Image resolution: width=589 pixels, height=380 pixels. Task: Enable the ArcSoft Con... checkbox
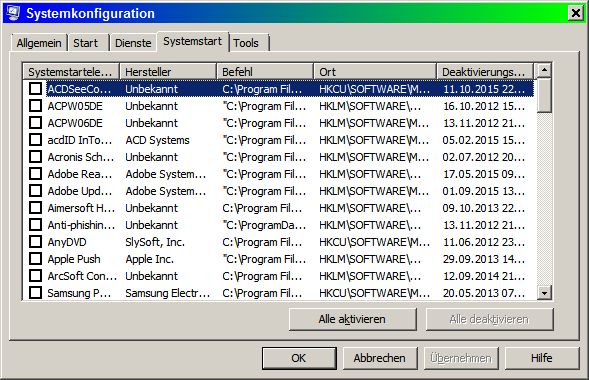[x=36, y=276]
